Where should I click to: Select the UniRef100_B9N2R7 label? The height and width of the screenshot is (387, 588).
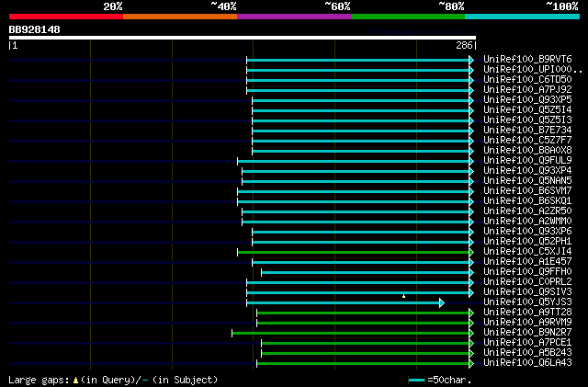coord(527,333)
